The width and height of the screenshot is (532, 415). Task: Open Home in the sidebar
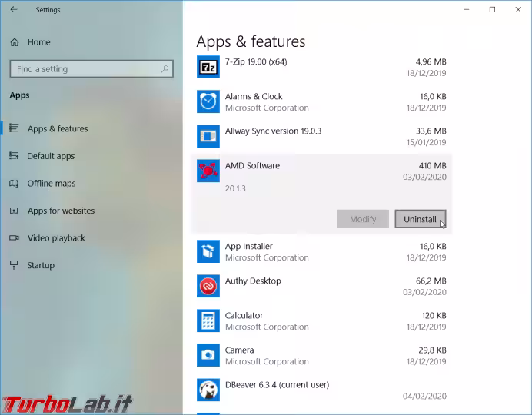click(x=38, y=42)
